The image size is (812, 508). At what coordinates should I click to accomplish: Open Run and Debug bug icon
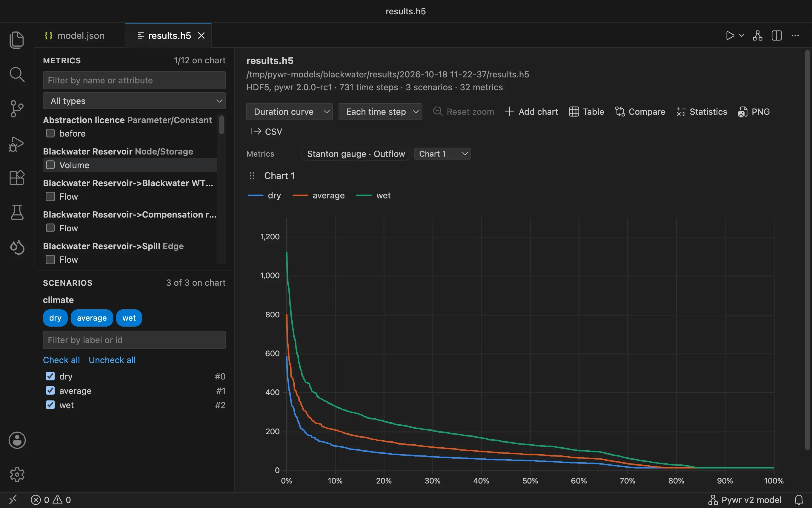point(17,144)
